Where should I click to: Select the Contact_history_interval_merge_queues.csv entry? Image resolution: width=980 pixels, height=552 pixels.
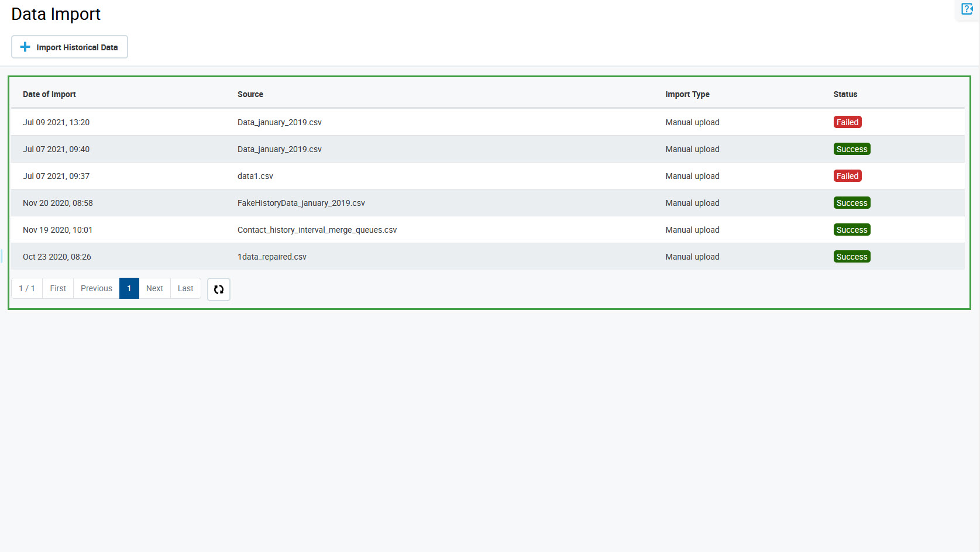coord(317,230)
